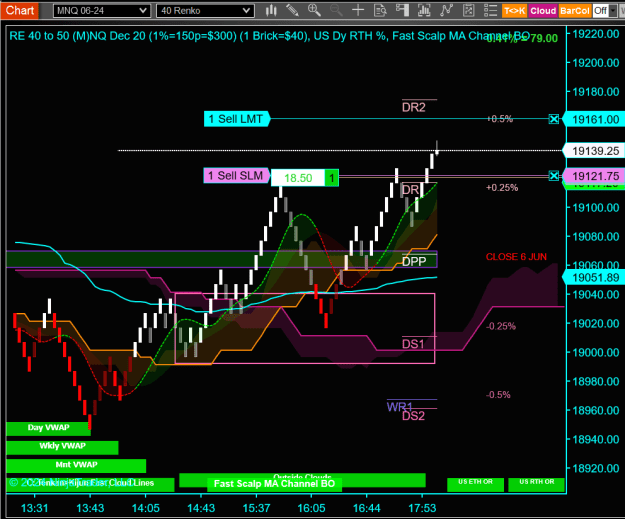Click the 1 Sell SLM order flag
The height and width of the screenshot is (519, 625).
coord(236,175)
